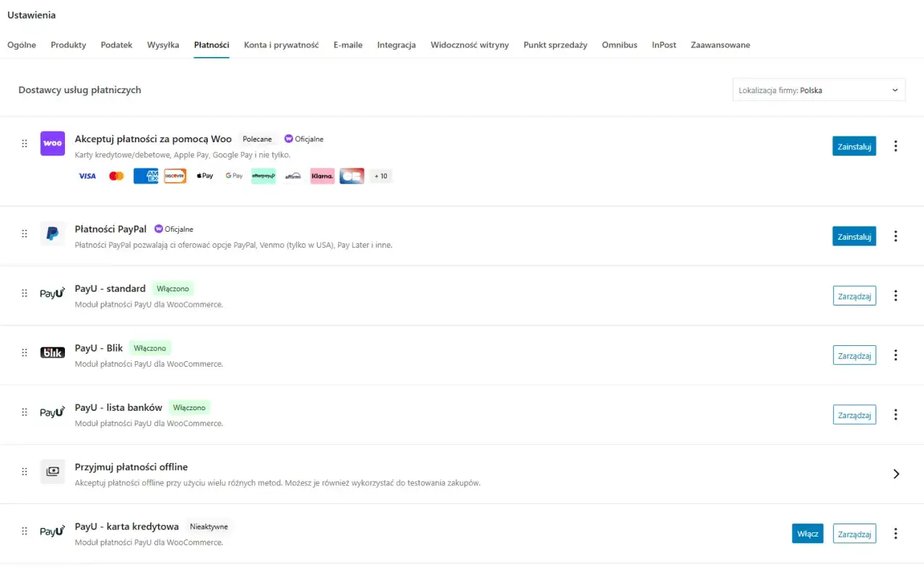Install Płatności PayPal via Zainstaluj button
The image size is (924, 577).
pos(854,236)
